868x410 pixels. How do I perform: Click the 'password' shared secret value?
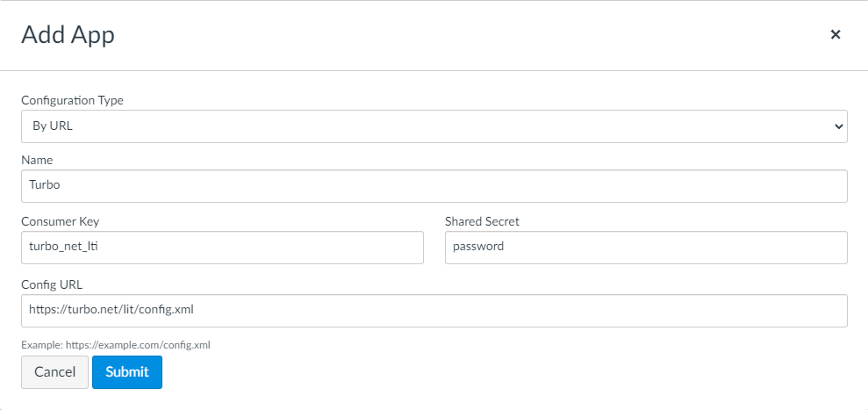tap(478, 248)
